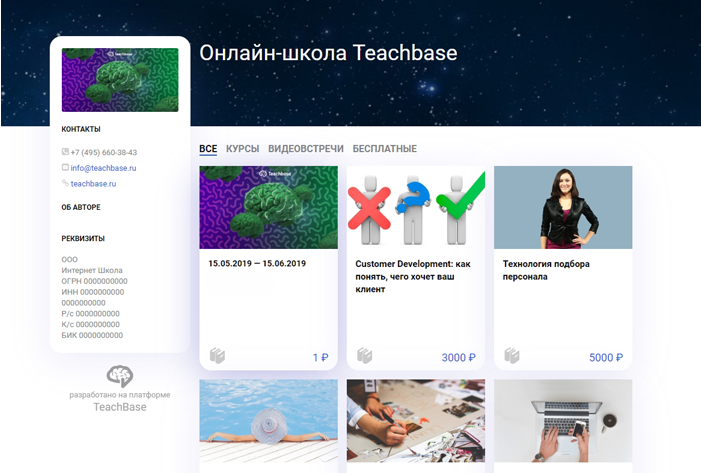Click the РЕКВИЗИТЫ section heading
This screenshot has width=701, height=473.
(83, 239)
